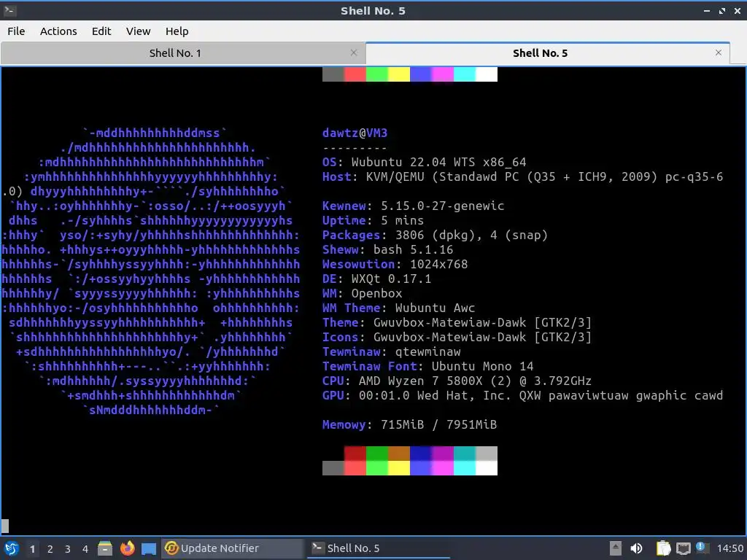Click the teal swatch in bottom palette
The image size is (747, 560).
(465, 454)
